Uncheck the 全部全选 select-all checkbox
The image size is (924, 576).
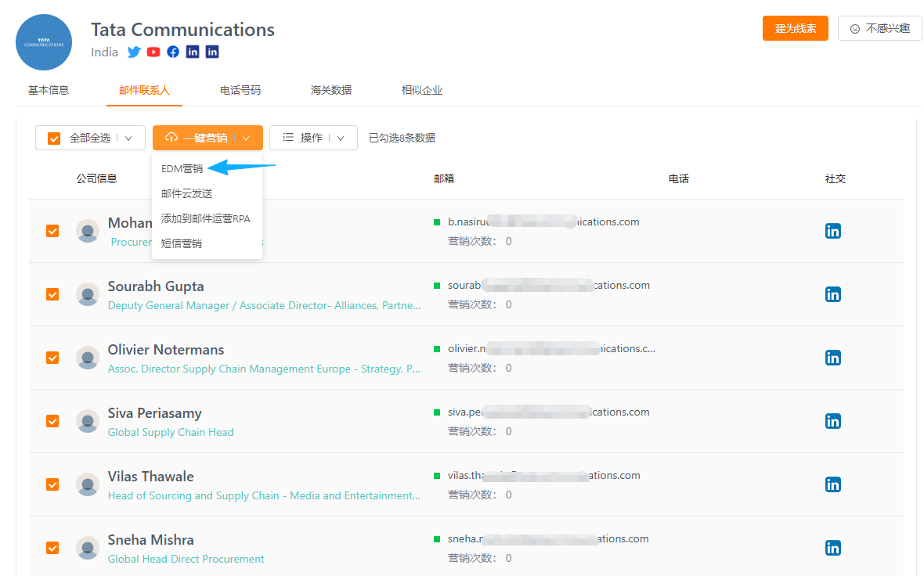[53, 139]
